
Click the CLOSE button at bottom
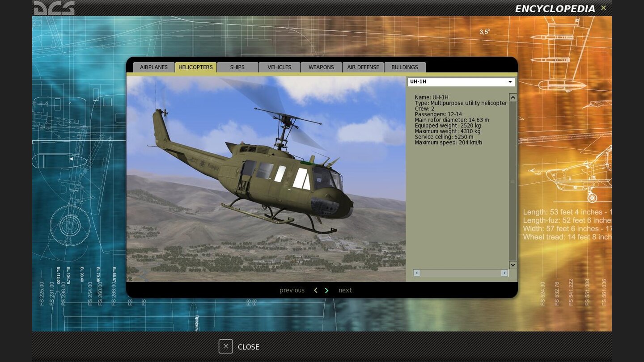(239, 346)
